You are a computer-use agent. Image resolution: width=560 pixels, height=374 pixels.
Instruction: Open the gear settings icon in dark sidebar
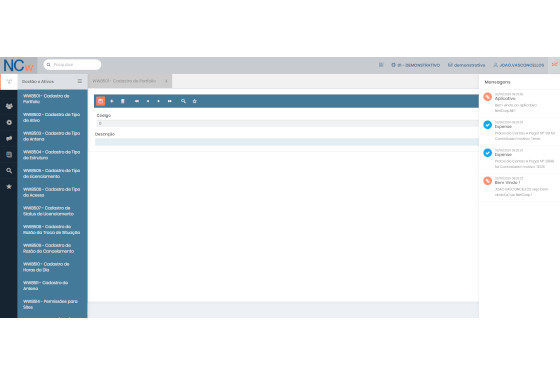9,122
